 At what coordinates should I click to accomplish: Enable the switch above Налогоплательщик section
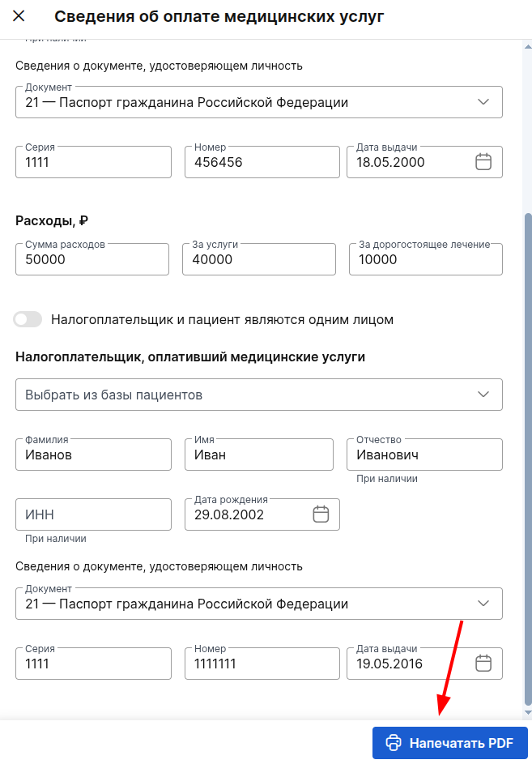(27, 319)
